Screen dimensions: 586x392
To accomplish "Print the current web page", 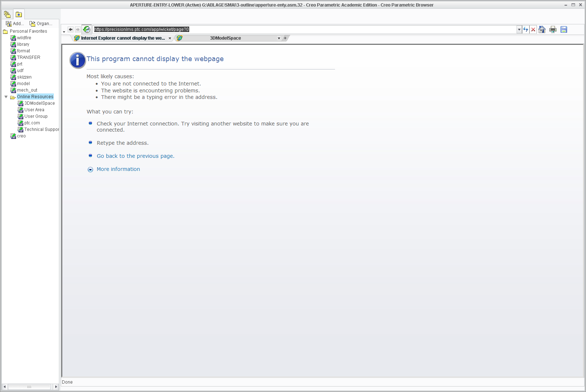I will [x=553, y=29].
